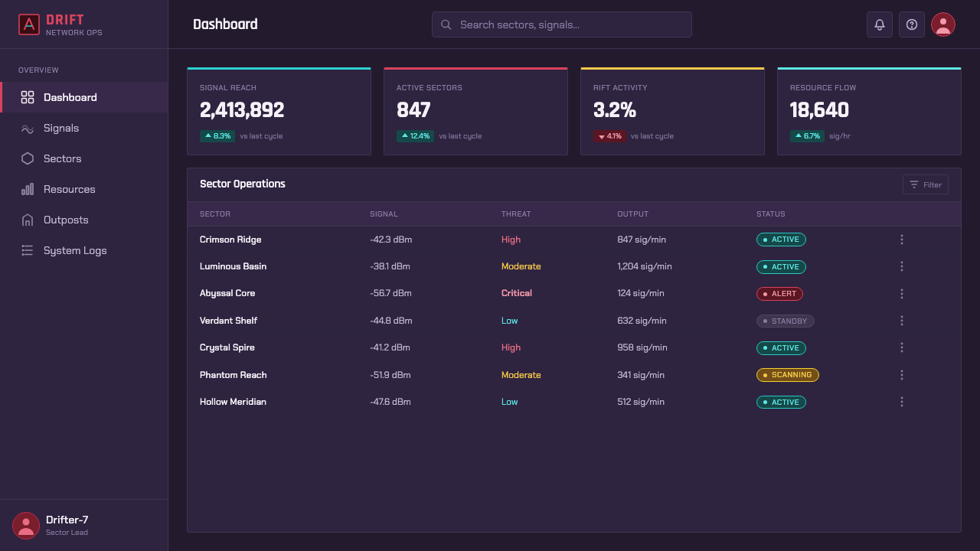The width and height of the screenshot is (980, 551).
Task: Select Crystal Spire sector name
Action: 227,347
